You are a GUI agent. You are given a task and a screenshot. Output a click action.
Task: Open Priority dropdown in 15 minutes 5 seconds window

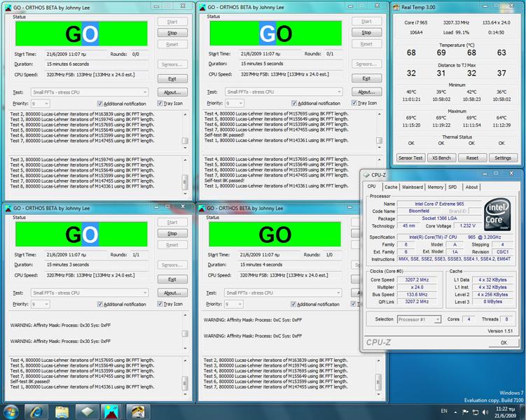[x=235, y=103]
